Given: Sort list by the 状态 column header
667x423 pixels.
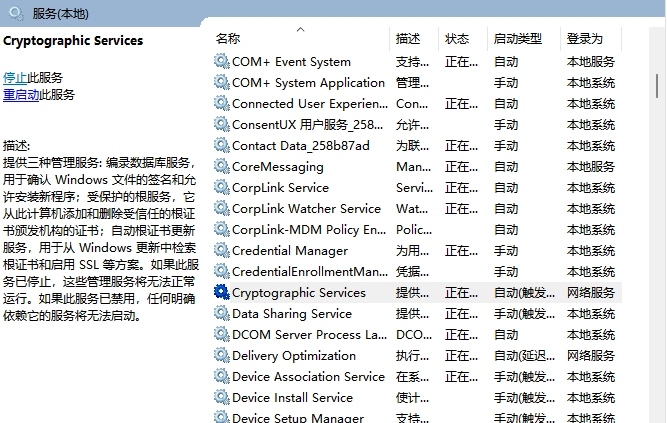Looking at the screenshot, I should pyautogui.click(x=457, y=39).
